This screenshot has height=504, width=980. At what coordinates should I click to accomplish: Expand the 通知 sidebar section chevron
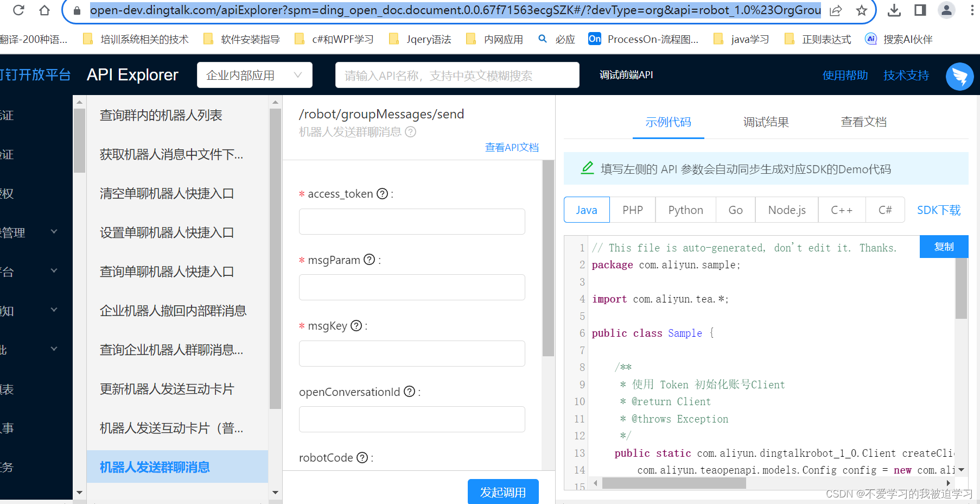(54, 310)
